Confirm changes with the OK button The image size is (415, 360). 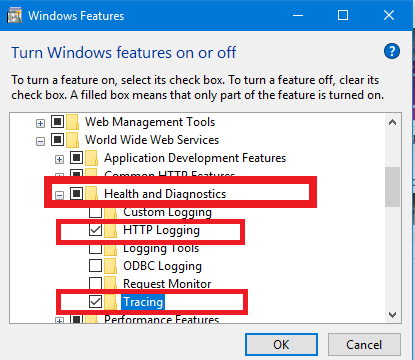tap(281, 344)
